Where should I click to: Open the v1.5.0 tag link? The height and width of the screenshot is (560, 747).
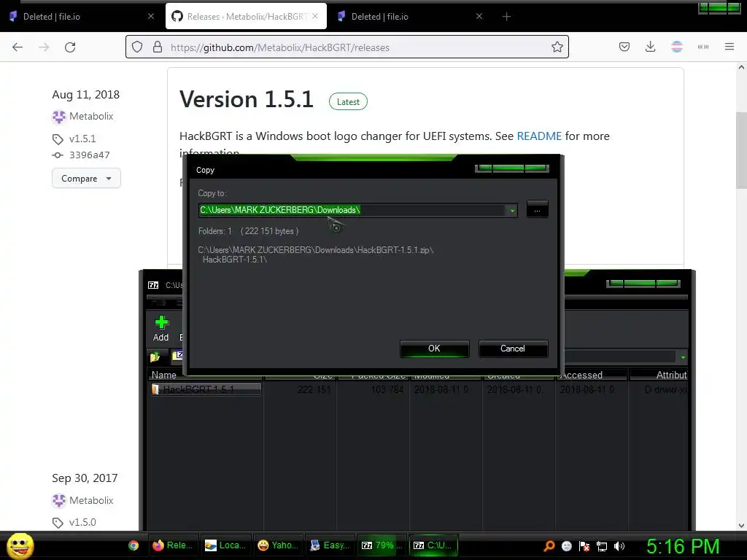click(82, 522)
